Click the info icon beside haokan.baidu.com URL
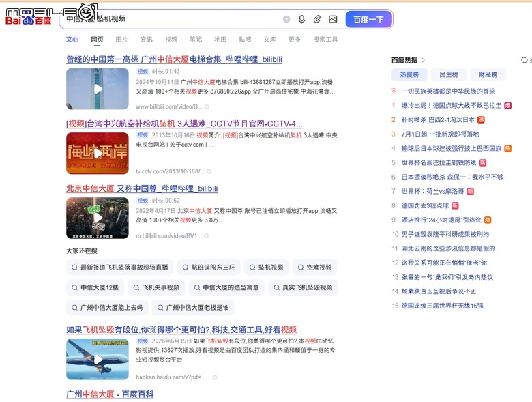The image size is (532, 402). pyautogui.click(x=214, y=377)
